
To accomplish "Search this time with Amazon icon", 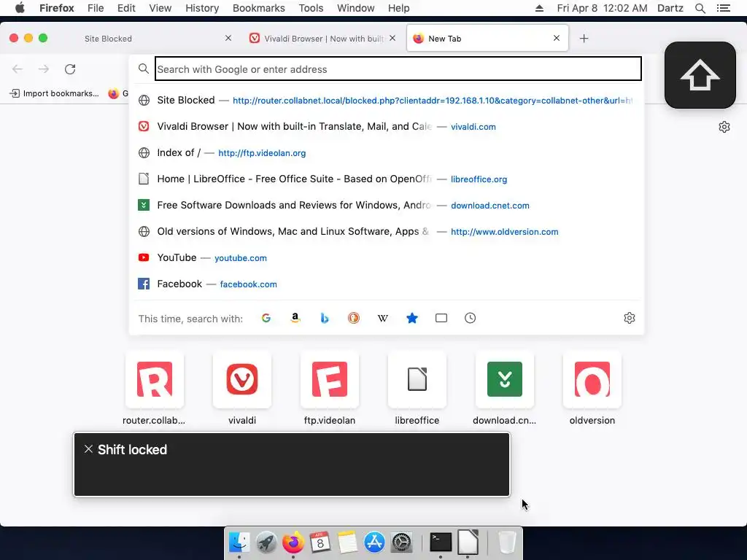I will (295, 318).
